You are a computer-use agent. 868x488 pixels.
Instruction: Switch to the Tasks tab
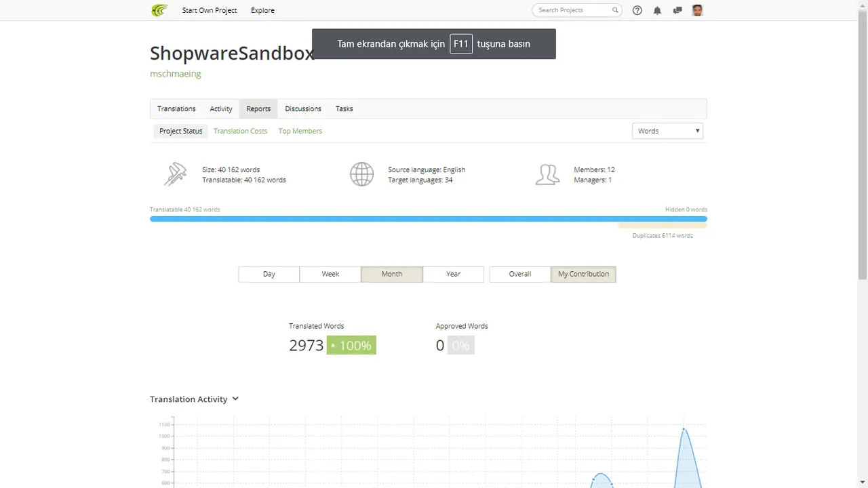344,108
